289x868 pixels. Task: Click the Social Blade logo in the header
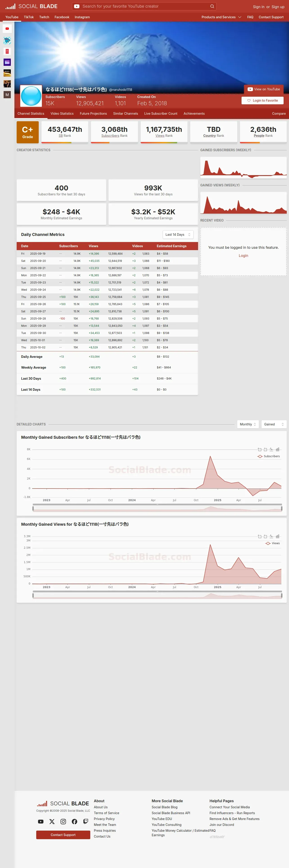(x=31, y=6)
